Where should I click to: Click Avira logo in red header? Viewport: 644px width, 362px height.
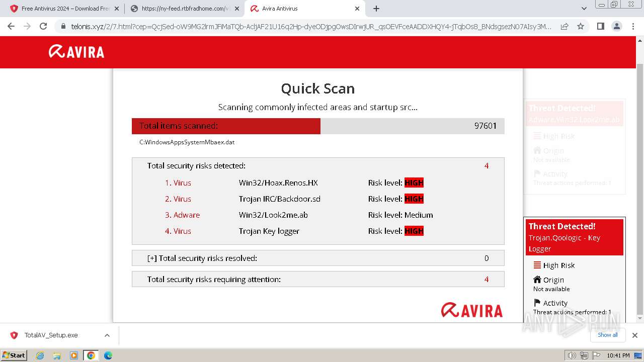[x=76, y=51]
